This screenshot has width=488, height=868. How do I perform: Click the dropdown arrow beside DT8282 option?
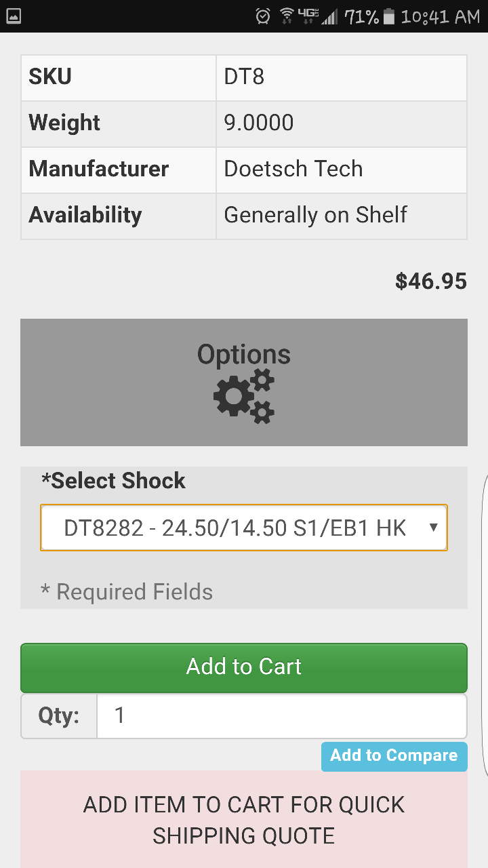coord(434,528)
